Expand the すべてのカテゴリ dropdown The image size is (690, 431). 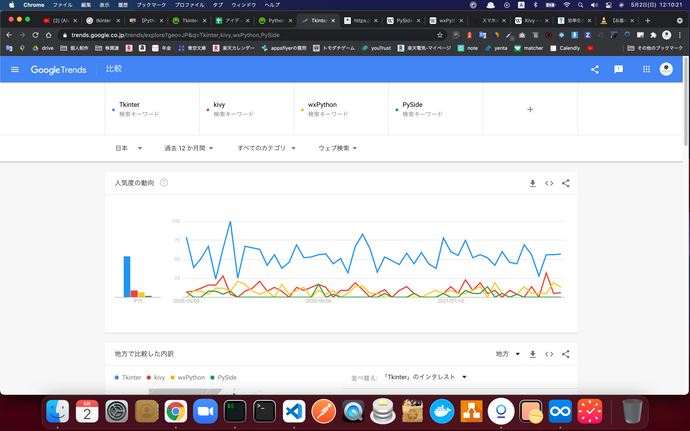(x=266, y=148)
